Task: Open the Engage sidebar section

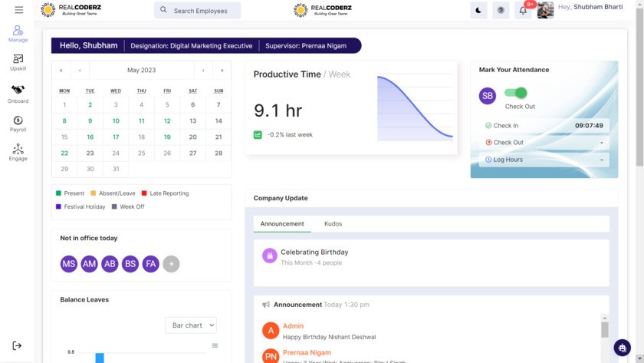Action: point(18,153)
